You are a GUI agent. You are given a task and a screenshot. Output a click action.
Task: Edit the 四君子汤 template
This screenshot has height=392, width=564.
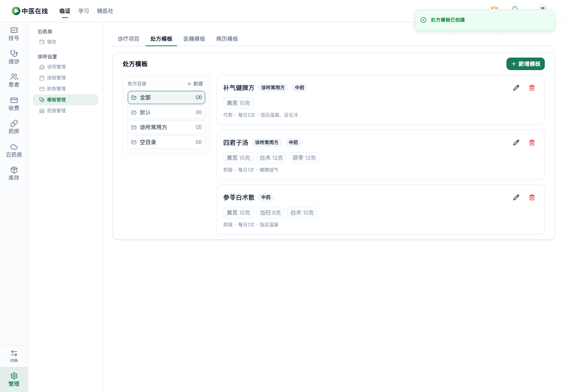tap(516, 143)
